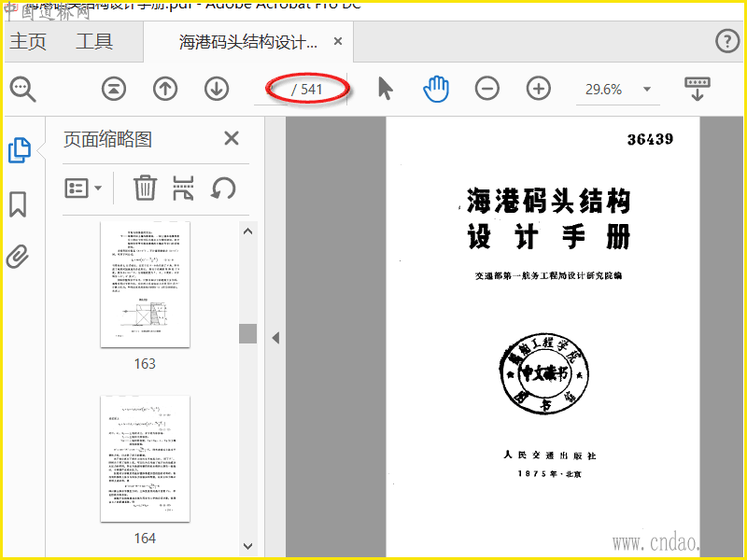Open the bookmarks sidebar panel
The height and width of the screenshot is (560, 747).
(18, 204)
